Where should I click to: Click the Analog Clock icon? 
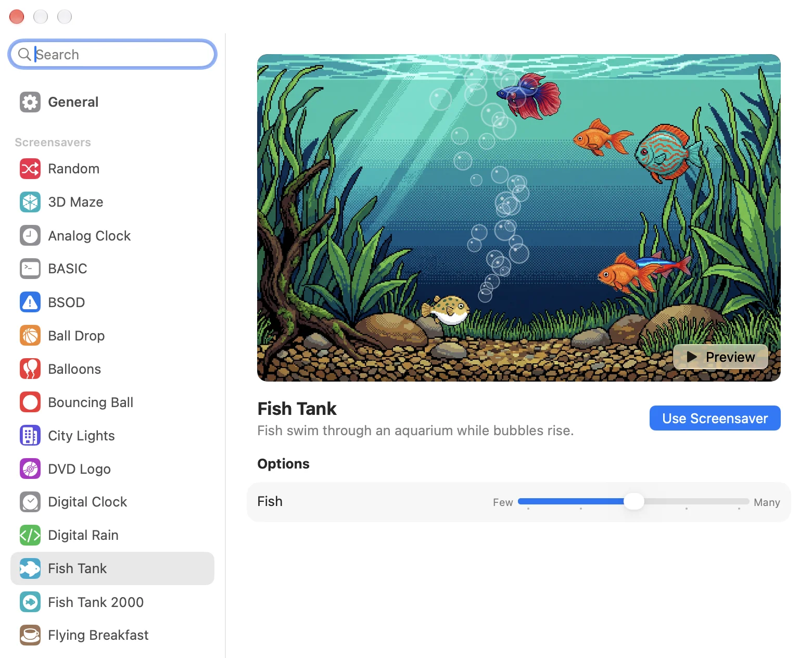(x=30, y=235)
